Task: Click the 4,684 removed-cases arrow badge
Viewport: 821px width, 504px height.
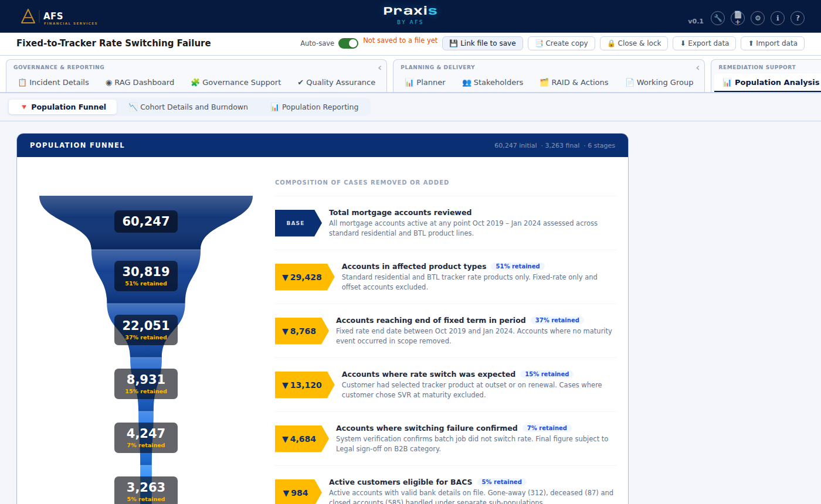Action: click(302, 439)
